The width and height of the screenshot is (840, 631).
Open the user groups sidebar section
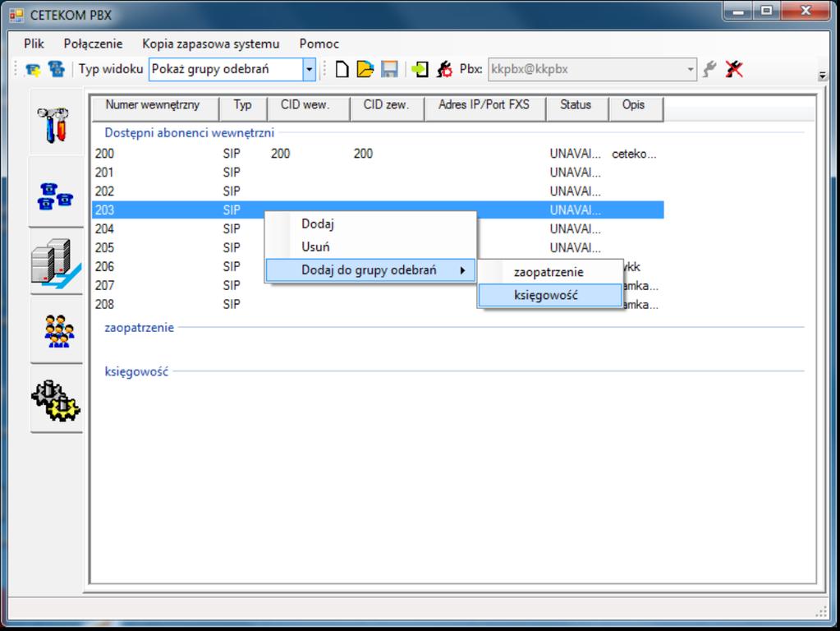(x=57, y=331)
